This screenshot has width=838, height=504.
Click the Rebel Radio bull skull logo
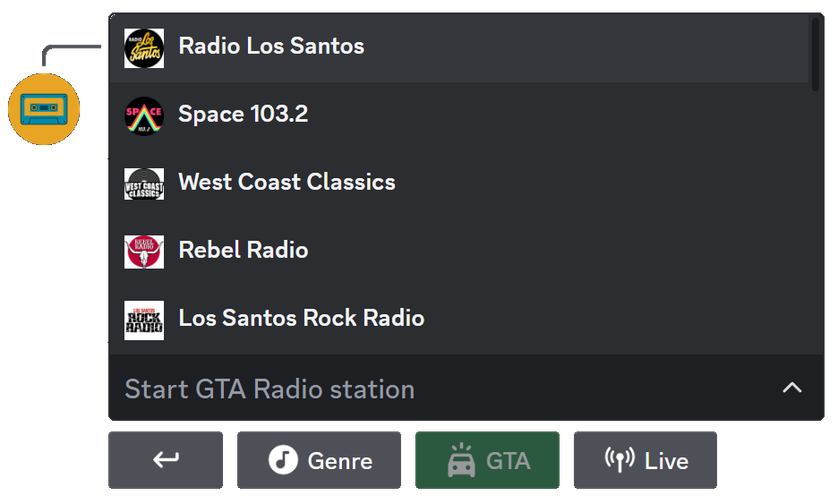[x=144, y=252]
